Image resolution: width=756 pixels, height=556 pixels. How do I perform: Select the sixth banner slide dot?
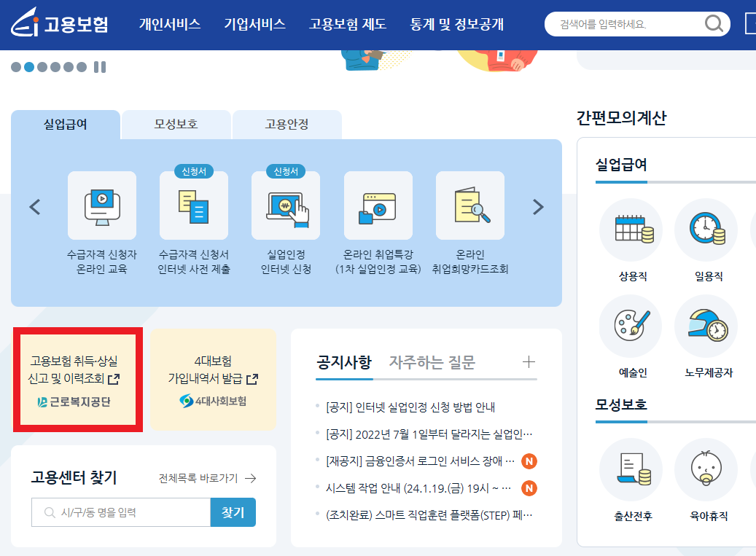[82, 67]
